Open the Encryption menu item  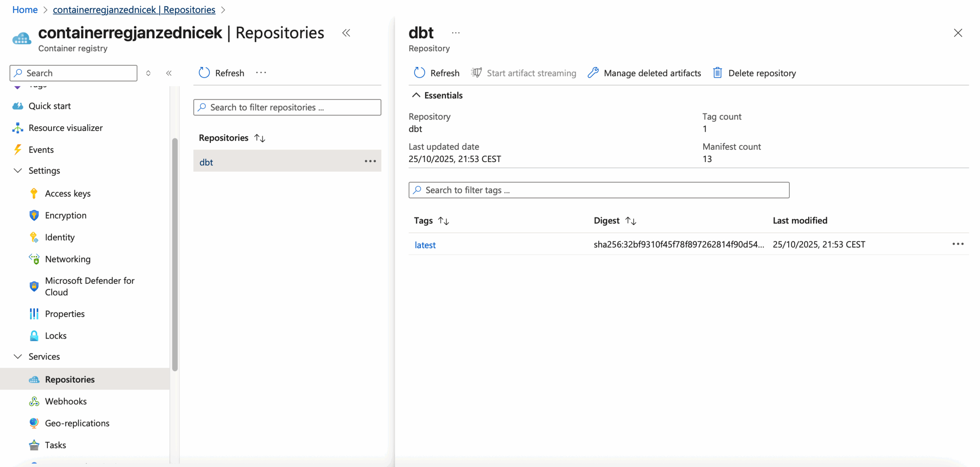click(x=65, y=215)
